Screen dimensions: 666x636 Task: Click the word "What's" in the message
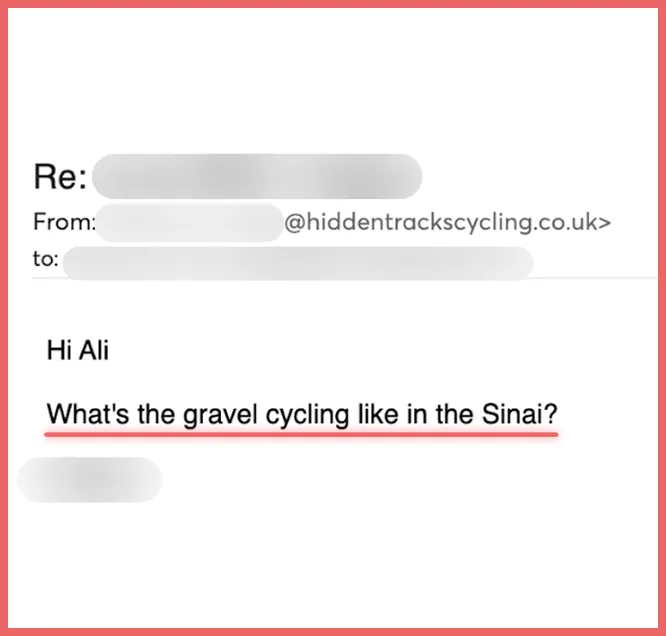87,413
